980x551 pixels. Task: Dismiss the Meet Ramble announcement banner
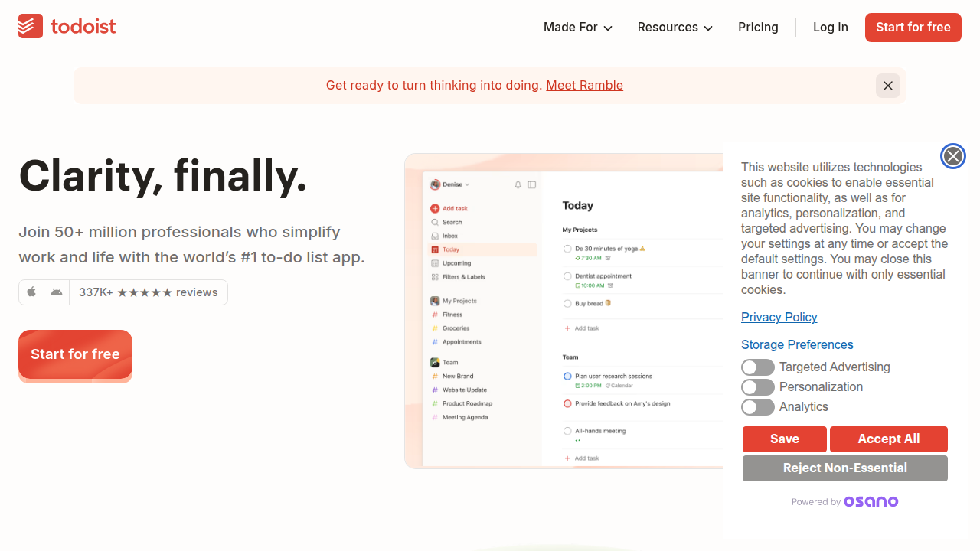(888, 86)
